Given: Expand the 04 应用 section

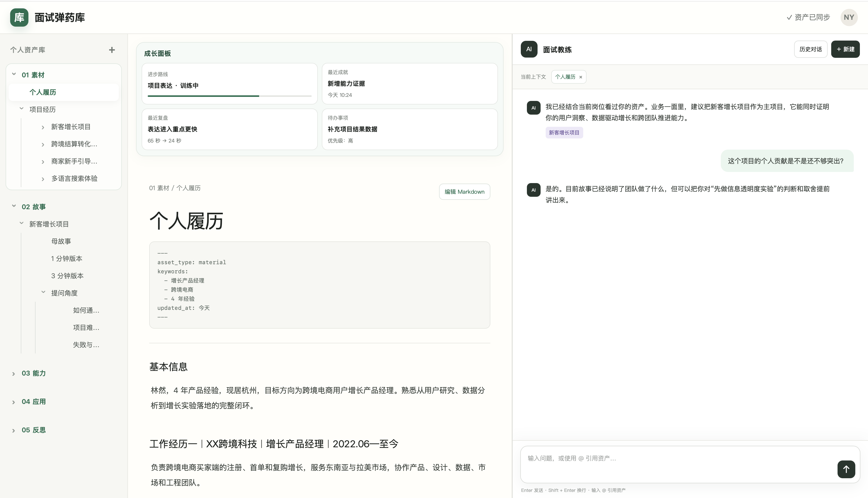Looking at the screenshot, I should click(x=14, y=402).
